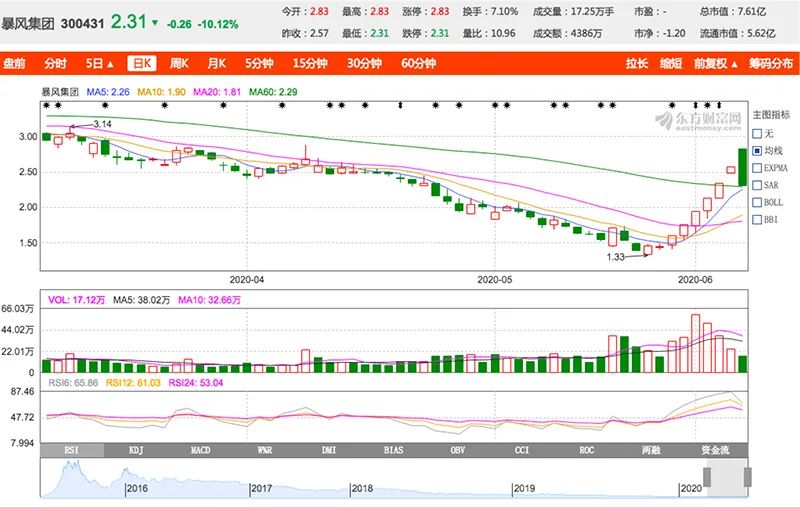Select the 无 indicator option

757,134
